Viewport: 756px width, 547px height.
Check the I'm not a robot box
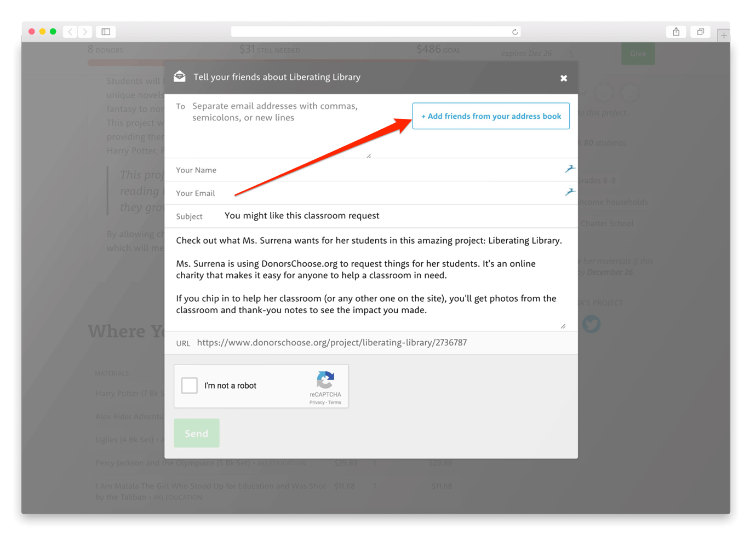(x=190, y=385)
